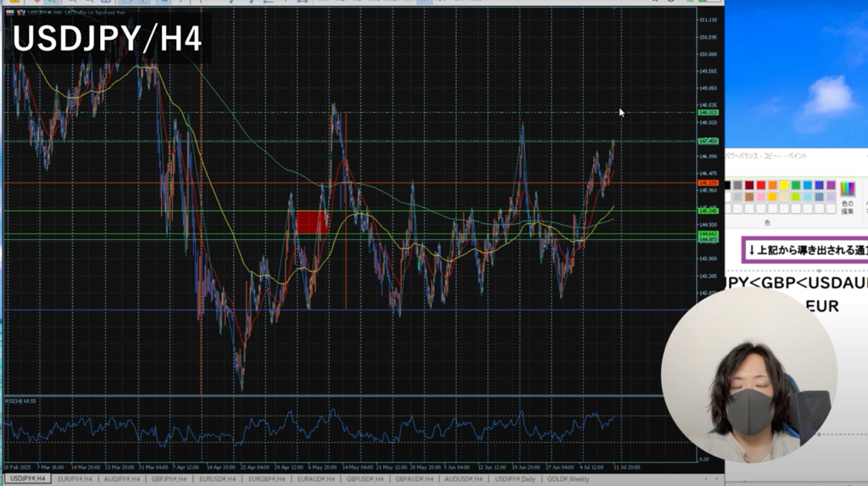Select brown swatch in Paint palette

tap(749, 197)
